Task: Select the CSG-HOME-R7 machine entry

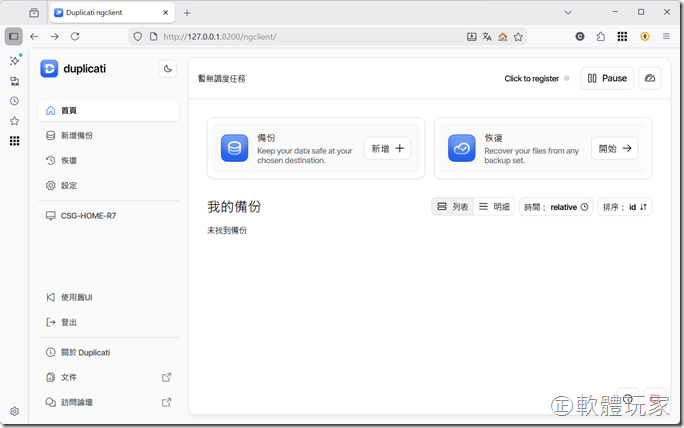Action: (108, 215)
